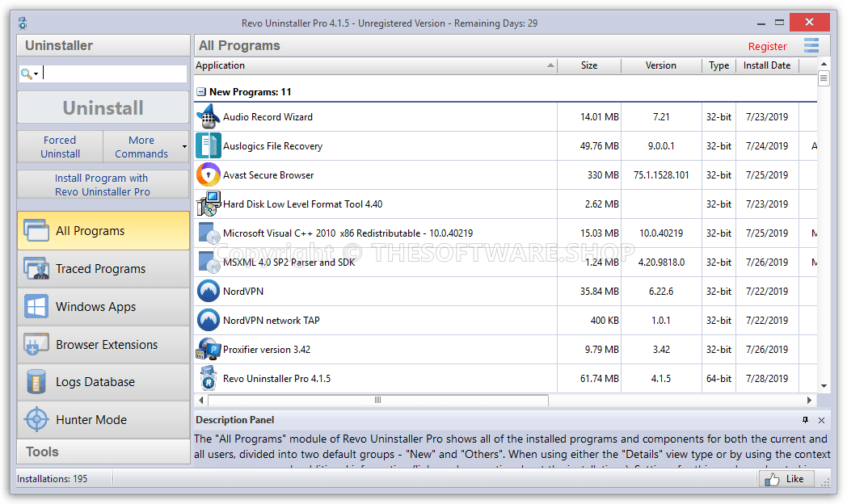Click the Audio Record Wizard program icon
Viewport: 847px width, 504px height.
[x=209, y=116]
